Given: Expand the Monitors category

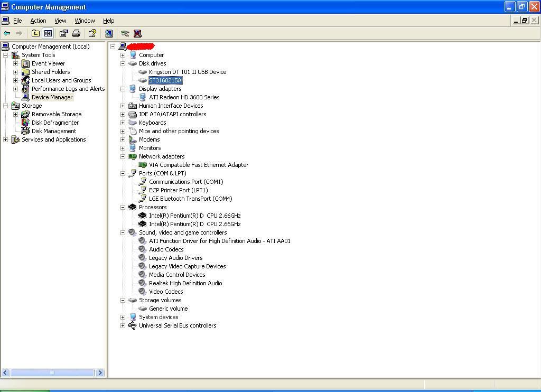Looking at the screenshot, I should [x=123, y=148].
